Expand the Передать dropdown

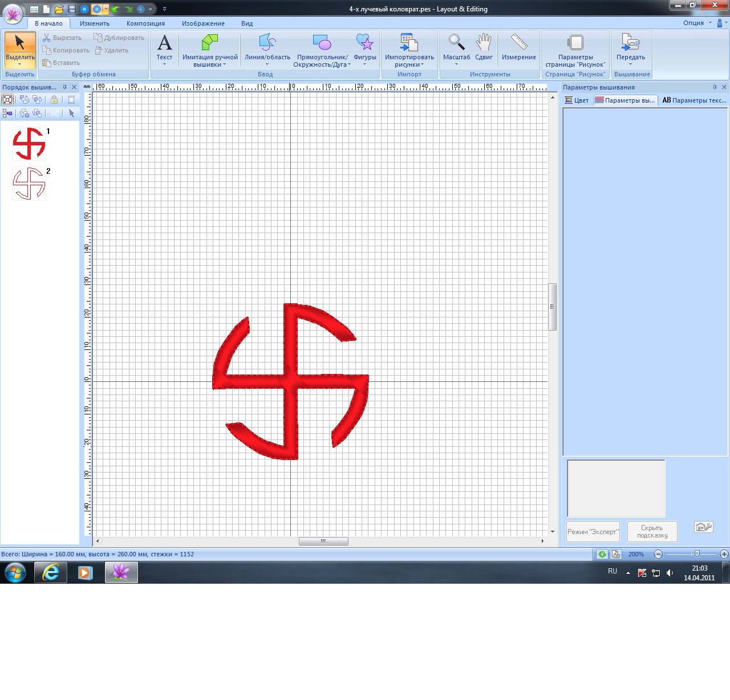pyautogui.click(x=630, y=64)
